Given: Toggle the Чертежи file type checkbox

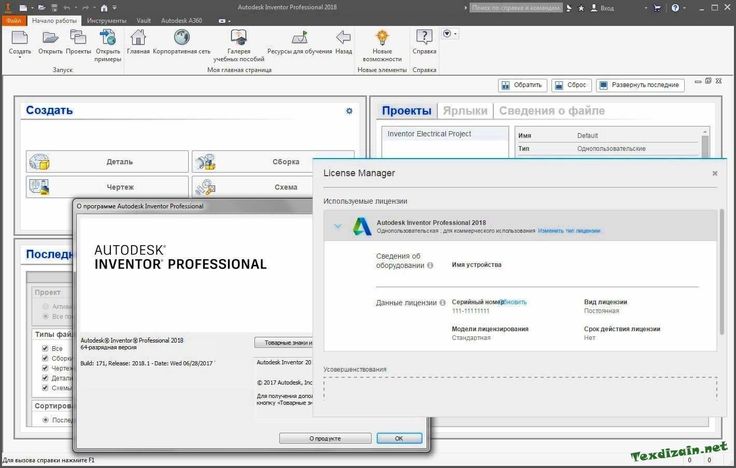Looking at the screenshot, I should 45,368.
